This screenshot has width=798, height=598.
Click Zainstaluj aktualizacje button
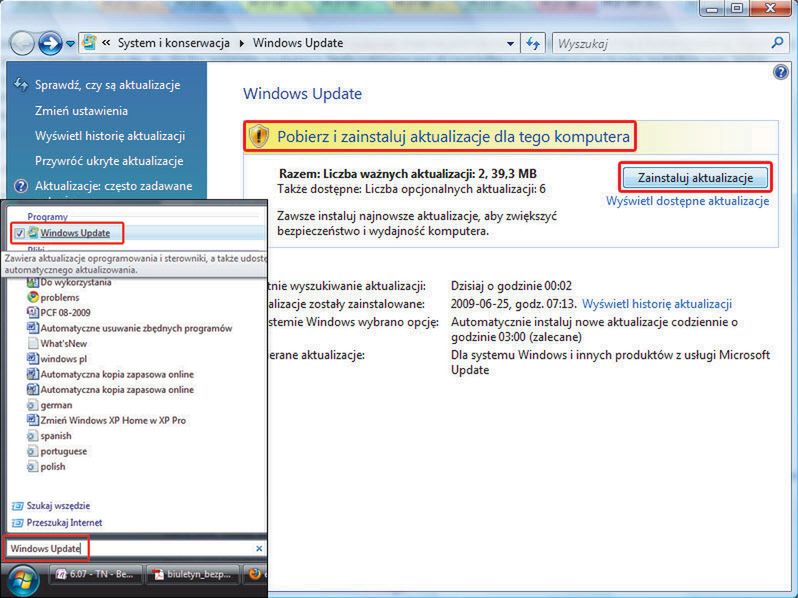(x=695, y=178)
